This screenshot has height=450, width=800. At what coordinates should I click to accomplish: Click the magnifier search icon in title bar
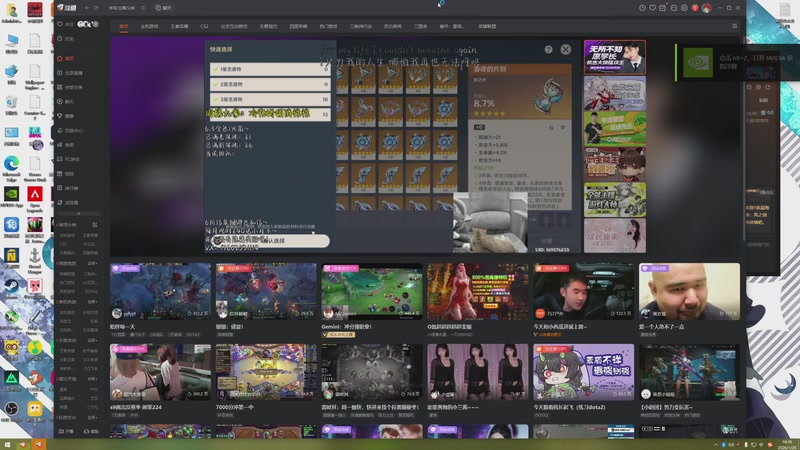[x=143, y=8]
